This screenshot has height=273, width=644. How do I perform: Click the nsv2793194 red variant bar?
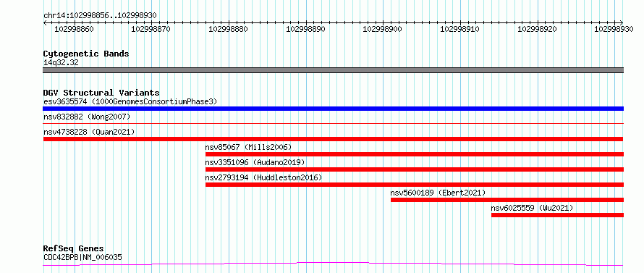coord(415,185)
